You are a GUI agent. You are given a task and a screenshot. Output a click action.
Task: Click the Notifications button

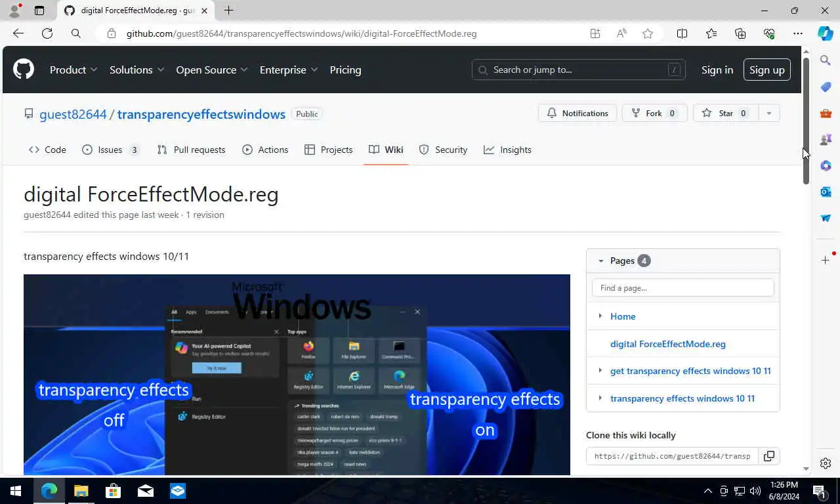click(x=577, y=114)
